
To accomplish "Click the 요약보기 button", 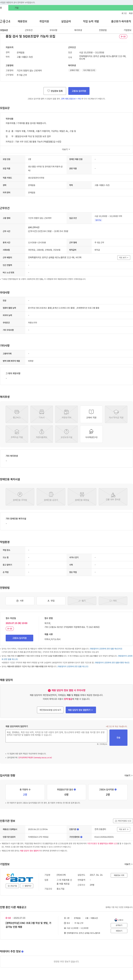I will point(119,925).
